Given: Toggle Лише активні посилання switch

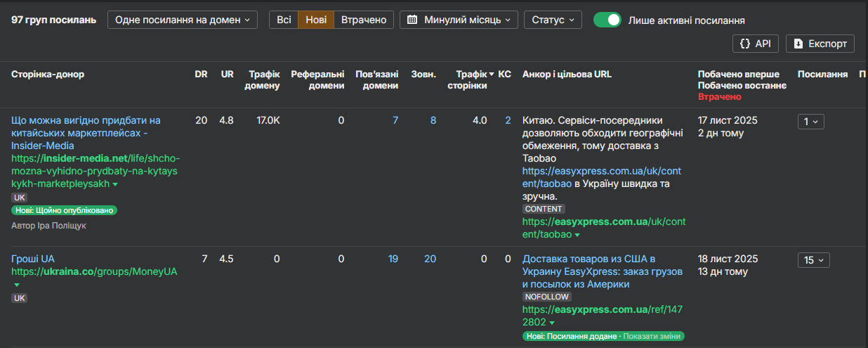Looking at the screenshot, I should (x=607, y=20).
